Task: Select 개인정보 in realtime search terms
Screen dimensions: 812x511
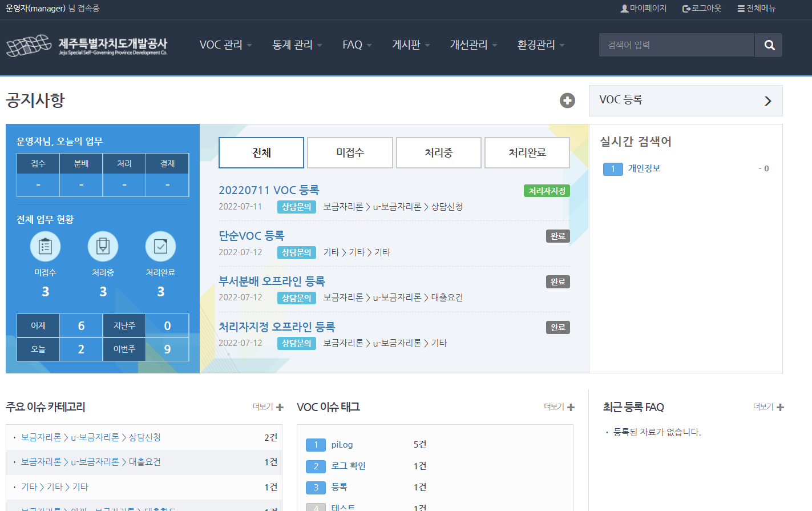Action: click(x=644, y=168)
